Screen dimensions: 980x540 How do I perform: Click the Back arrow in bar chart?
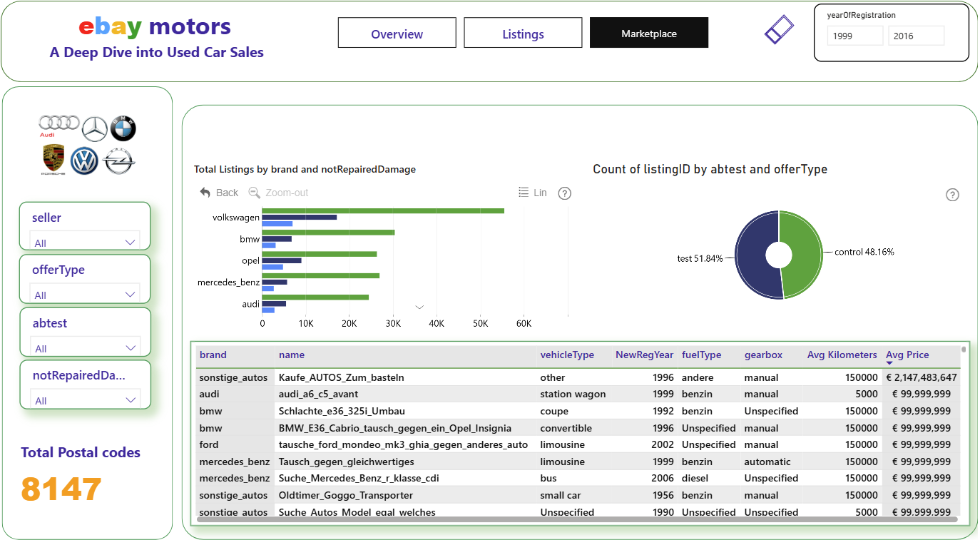(x=219, y=193)
